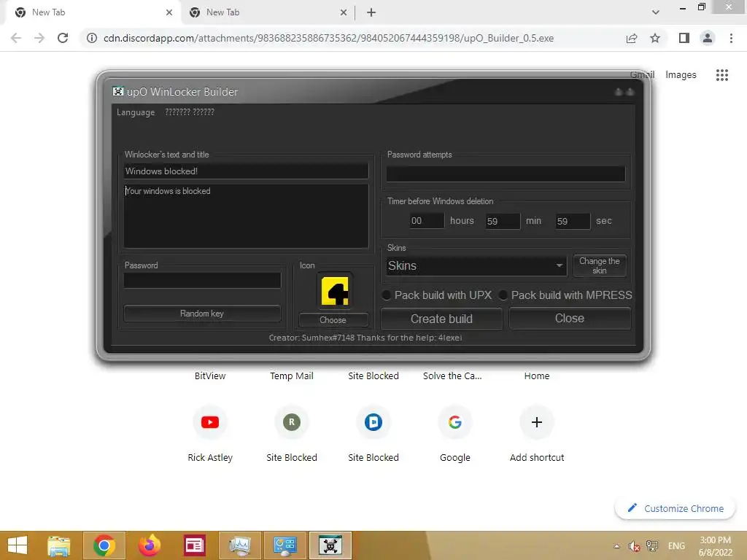Open Chrome side panel icon
Image resolution: width=747 pixels, height=560 pixels.
(684, 38)
